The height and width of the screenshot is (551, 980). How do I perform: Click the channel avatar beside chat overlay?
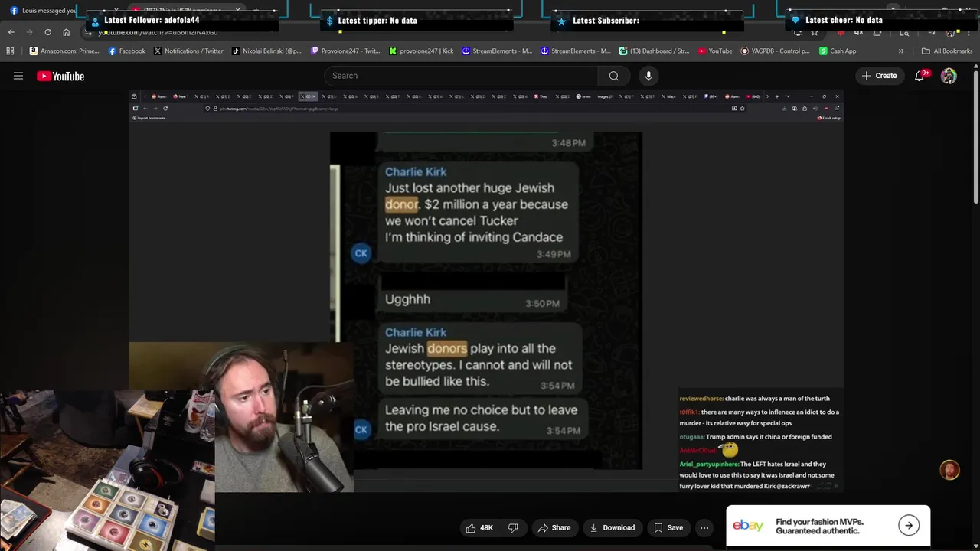tap(949, 470)
